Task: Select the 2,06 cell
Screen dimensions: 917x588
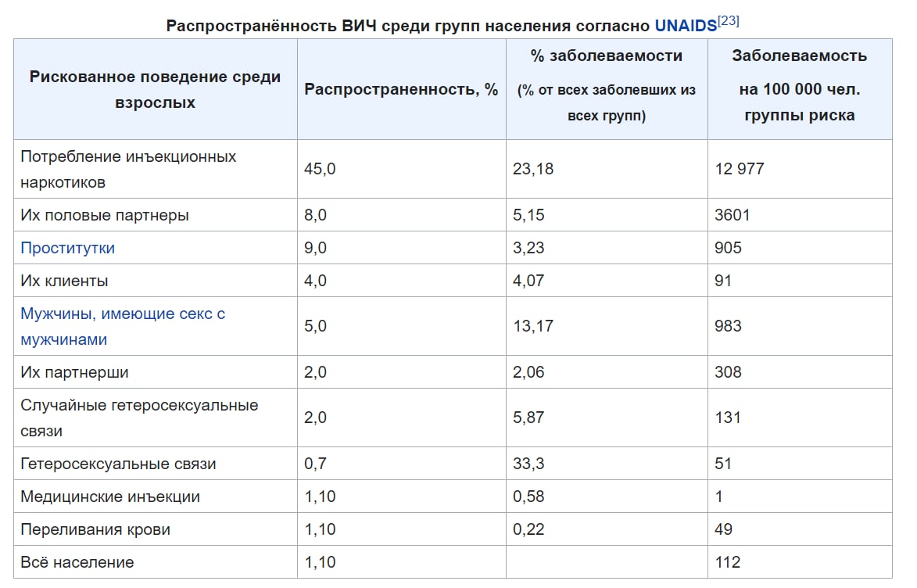Action: click(607, 372)
